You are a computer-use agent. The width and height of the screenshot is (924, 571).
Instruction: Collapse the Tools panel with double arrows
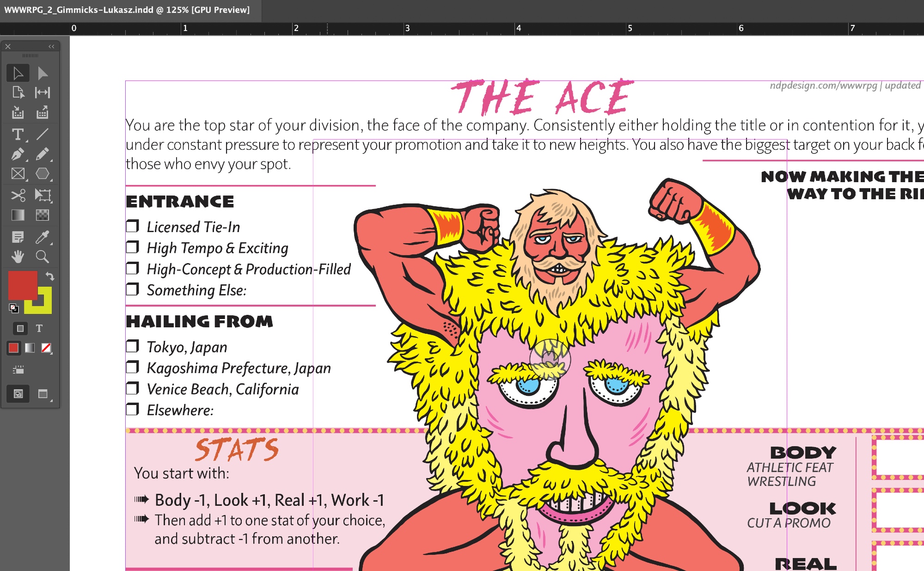pyautogui.click(x=51, y=46)
